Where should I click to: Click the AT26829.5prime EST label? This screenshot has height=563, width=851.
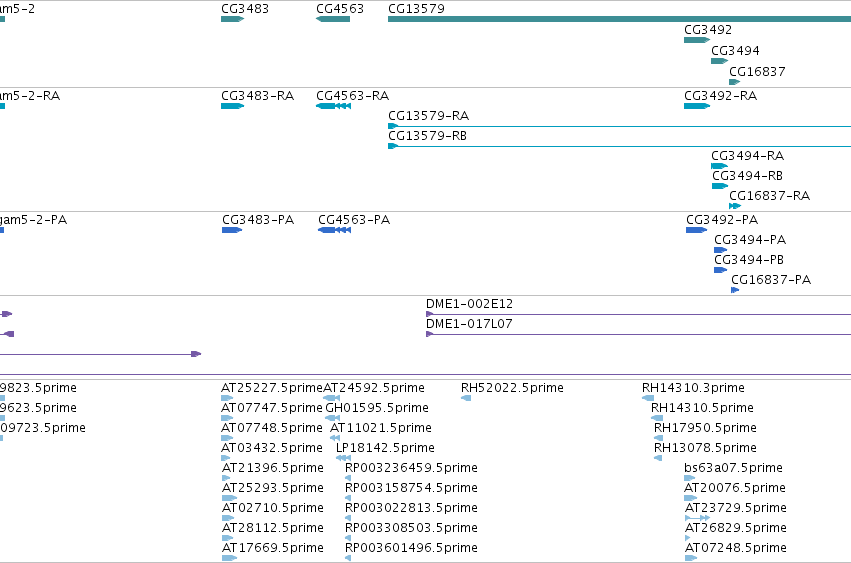pos(736,528)
